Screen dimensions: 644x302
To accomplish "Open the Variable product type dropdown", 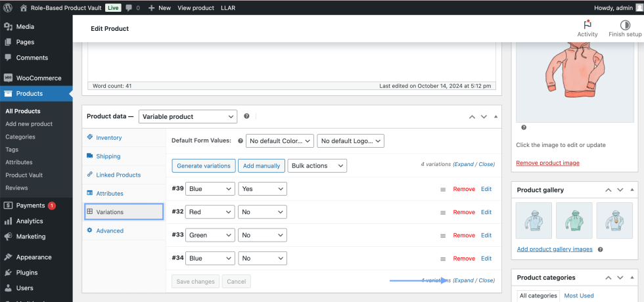I will [x=187, y=116].
